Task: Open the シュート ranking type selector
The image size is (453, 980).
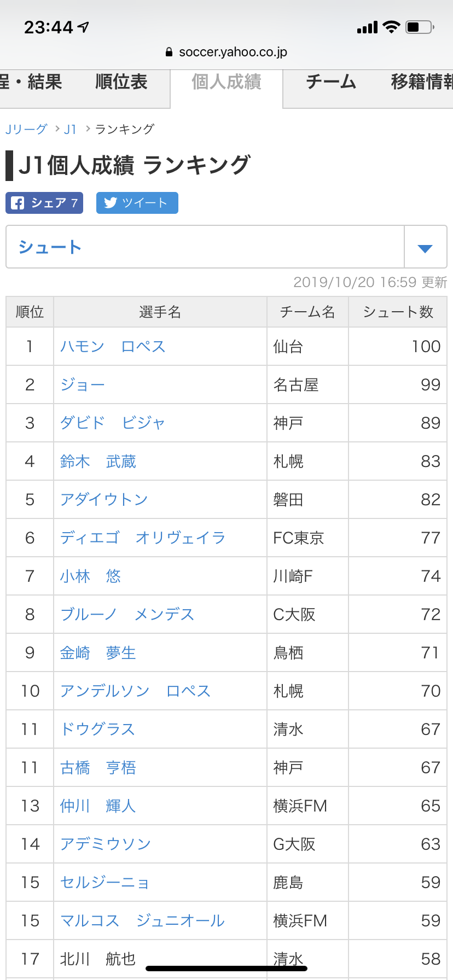Action: [x=205, y=247]
